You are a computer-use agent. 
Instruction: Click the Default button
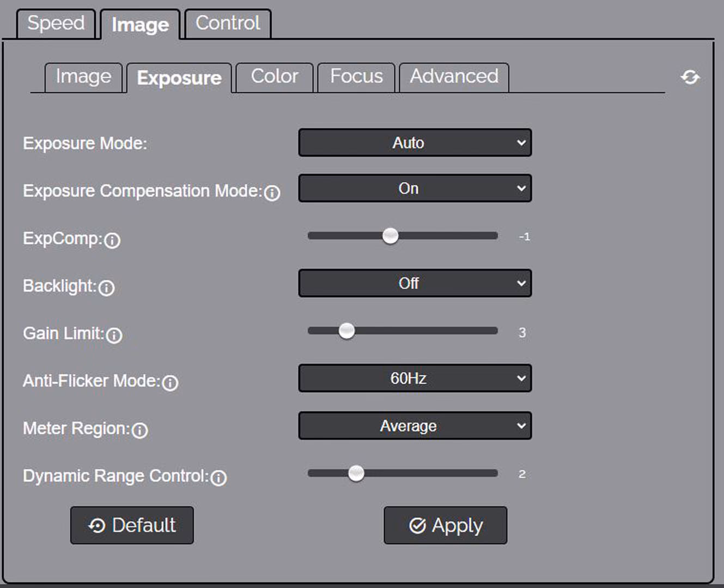132,525
